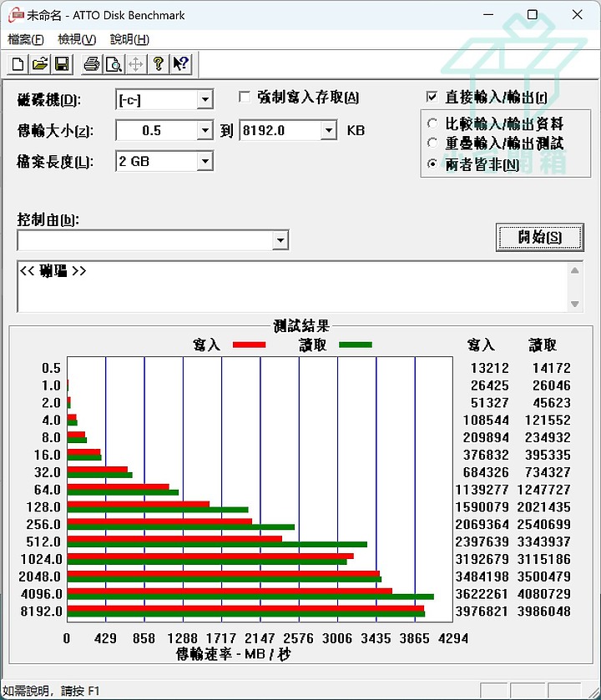Click the yellow question mark Help icon

(158, 64)
